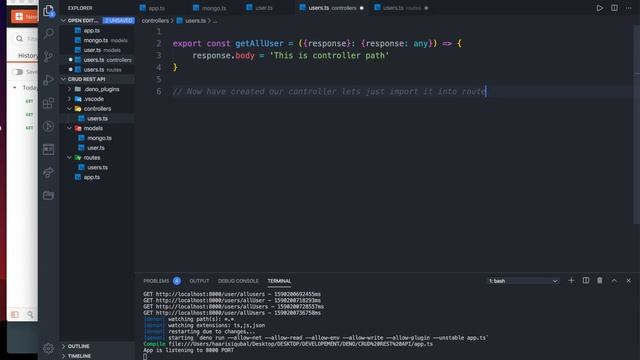Open users.ts under controllers folder in tree
This screenshot has width=640, height=360.
click(x=97, y=118)
